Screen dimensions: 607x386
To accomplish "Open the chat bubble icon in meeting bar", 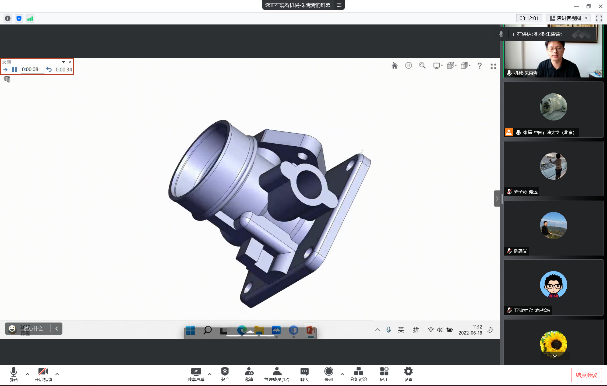I will click(305, 374).
